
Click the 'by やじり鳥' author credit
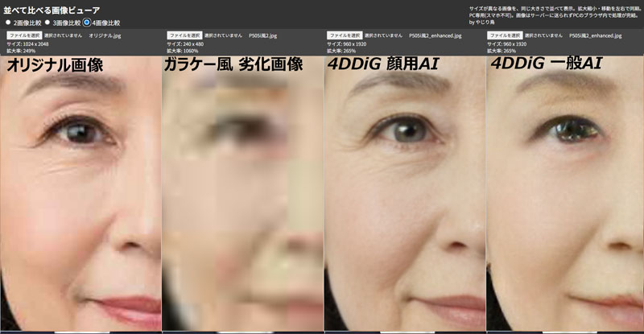481,23
